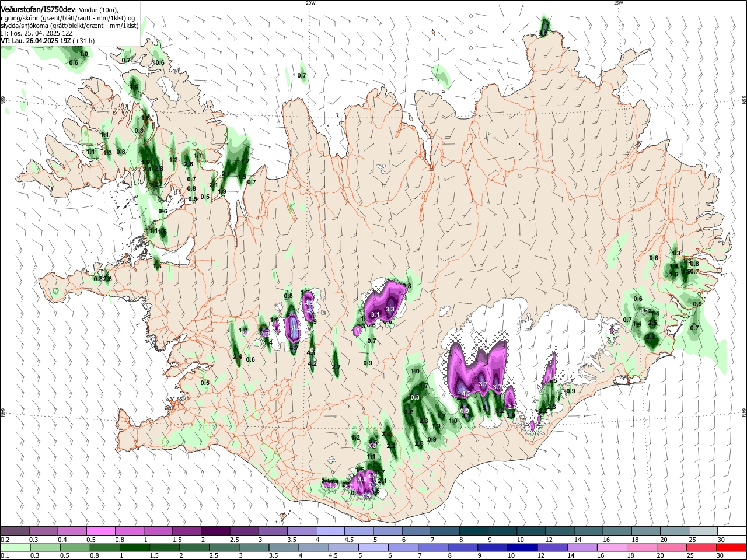Click the light green 0.3–0.5 rain swatch

[45, 547]
